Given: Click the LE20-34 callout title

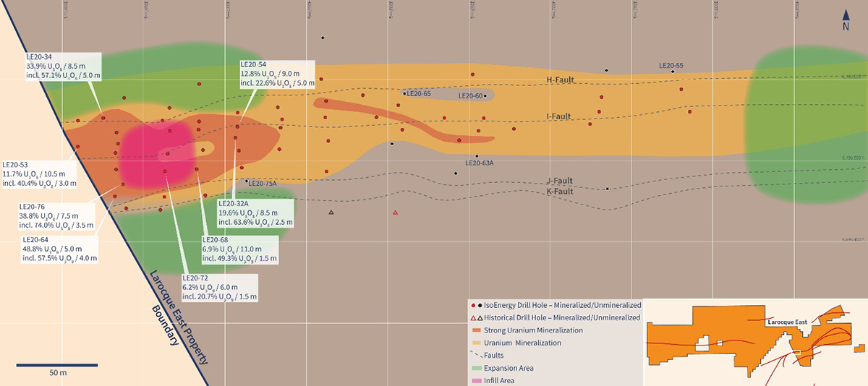Looking at the screenshot, I should (39, 57).
